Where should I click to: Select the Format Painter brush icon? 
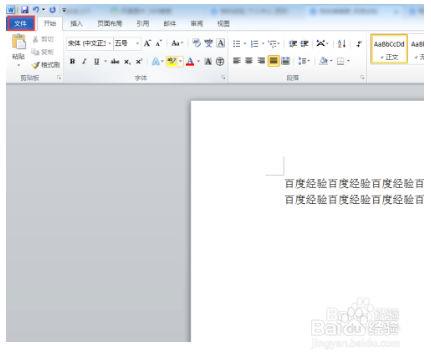36,65
